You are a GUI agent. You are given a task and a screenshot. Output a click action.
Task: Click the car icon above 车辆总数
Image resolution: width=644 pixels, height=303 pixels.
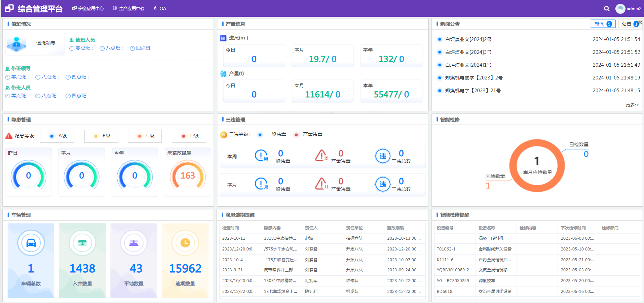31,243
